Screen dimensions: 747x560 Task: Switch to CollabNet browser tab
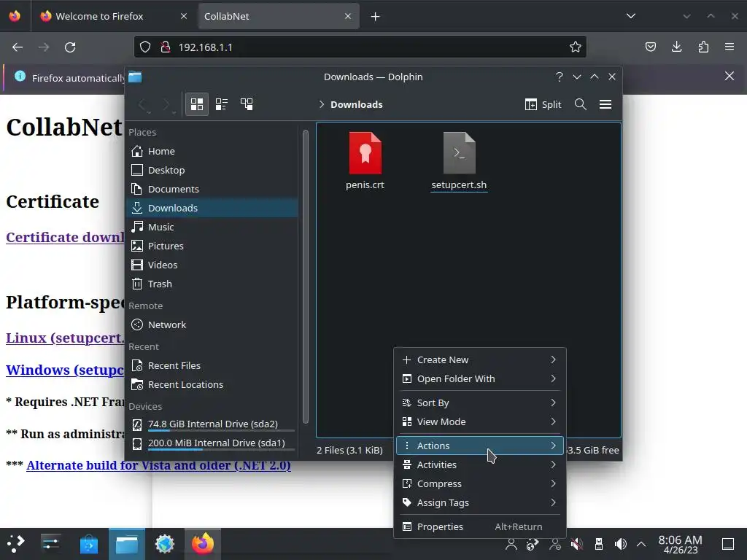pos(278,16)
